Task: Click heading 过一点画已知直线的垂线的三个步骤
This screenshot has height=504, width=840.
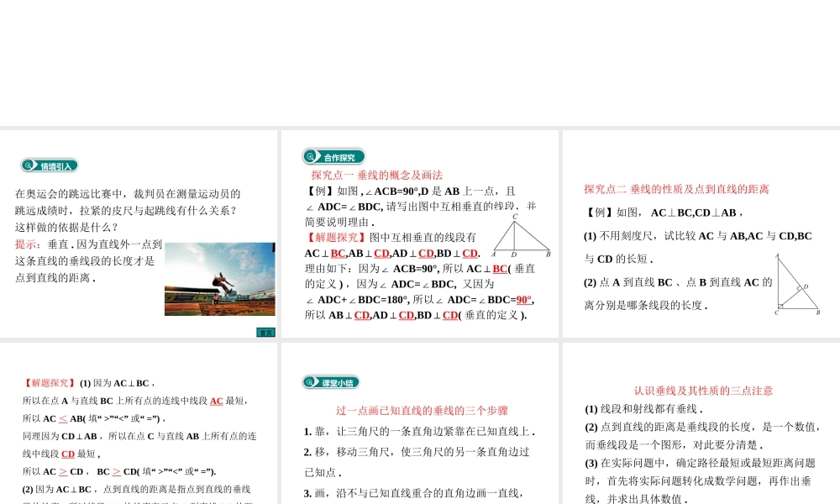Action: pyautogui.click(x=422, y=411)
